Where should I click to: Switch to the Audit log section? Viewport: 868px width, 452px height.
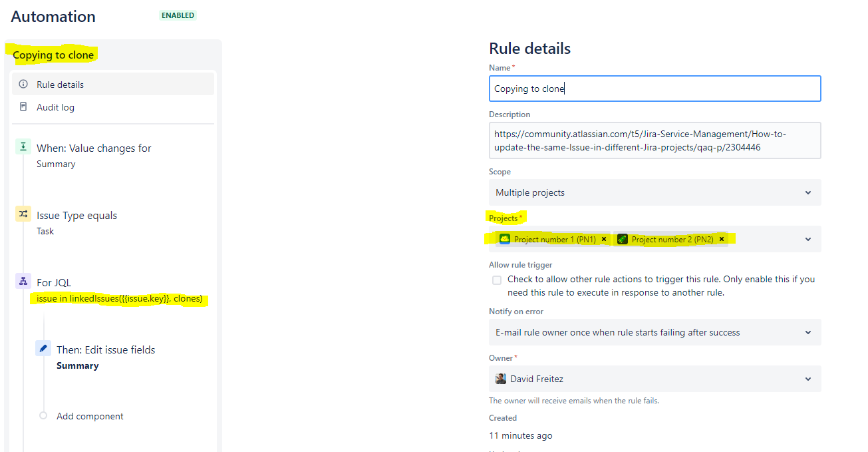(55, 107)
